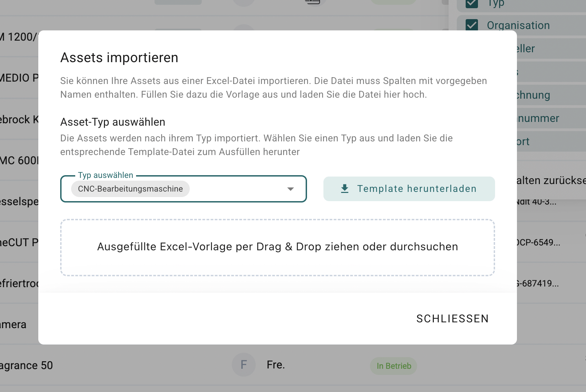Click the 'mera' asset row text in background
Viewport: 586px width, 392px height.
pyautogui.click(x=13, y=324)
